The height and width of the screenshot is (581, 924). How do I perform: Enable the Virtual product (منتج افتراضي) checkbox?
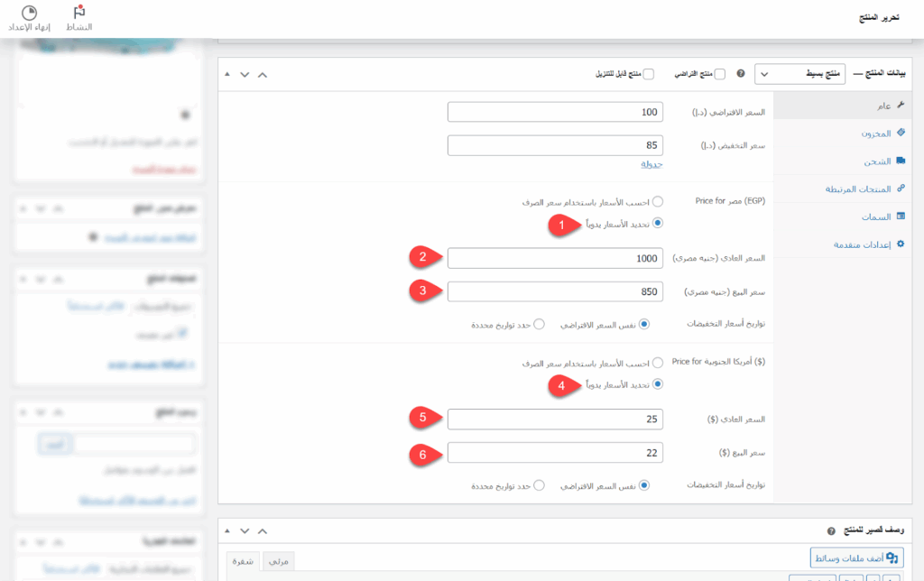click(719, 74)
